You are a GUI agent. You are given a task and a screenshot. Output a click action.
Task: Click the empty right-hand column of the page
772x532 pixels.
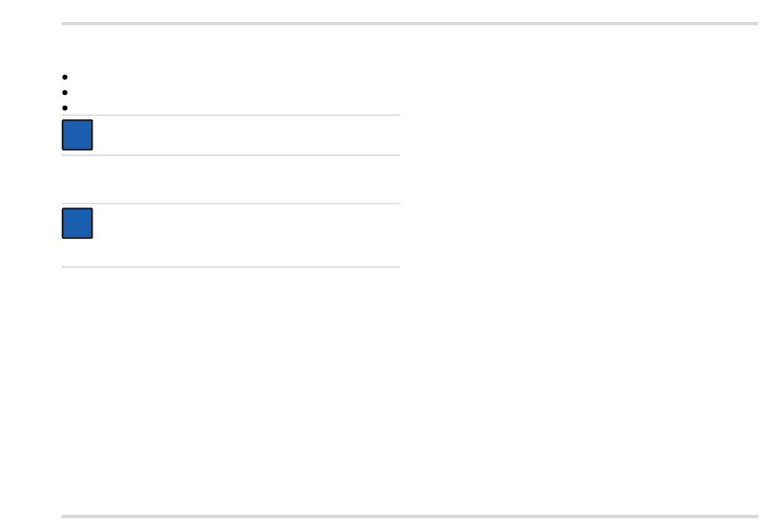click(579, 270)
